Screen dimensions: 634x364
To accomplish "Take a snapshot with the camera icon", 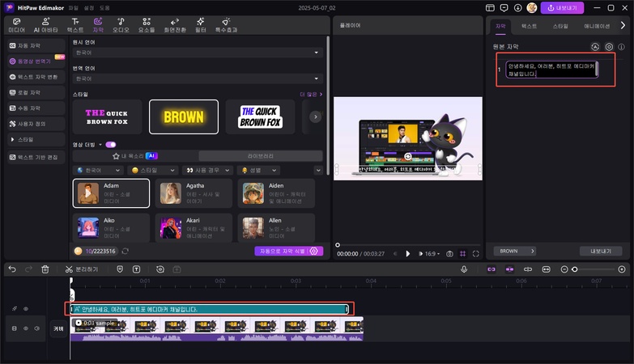I will (x=449, y=253).
